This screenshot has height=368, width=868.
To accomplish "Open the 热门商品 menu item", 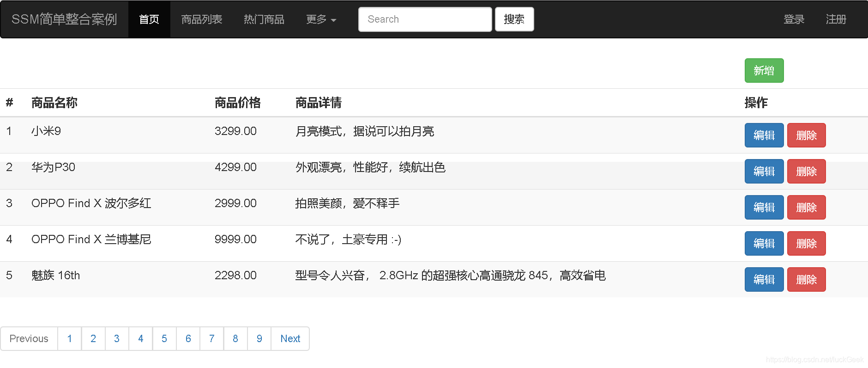I will coord(264,19).
